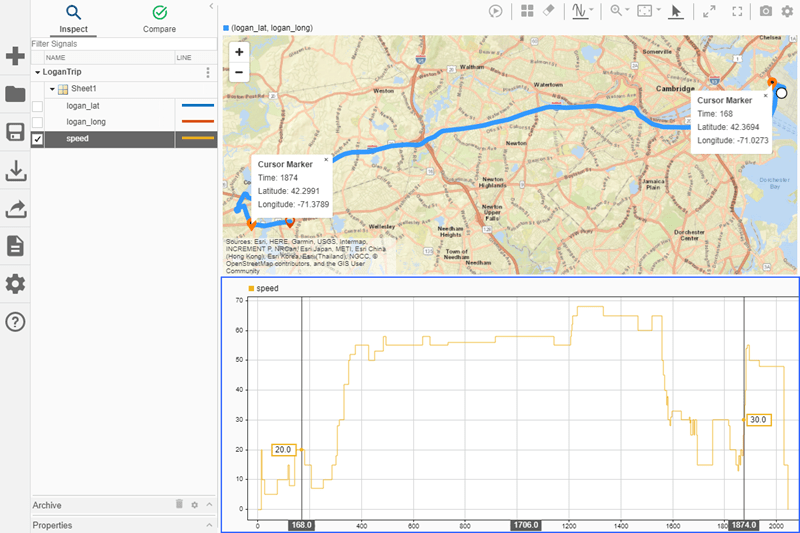Click the save disk icon in sidebar
Image resolution: width=800 pixels, height=533 pixels.
coord(15,133)
